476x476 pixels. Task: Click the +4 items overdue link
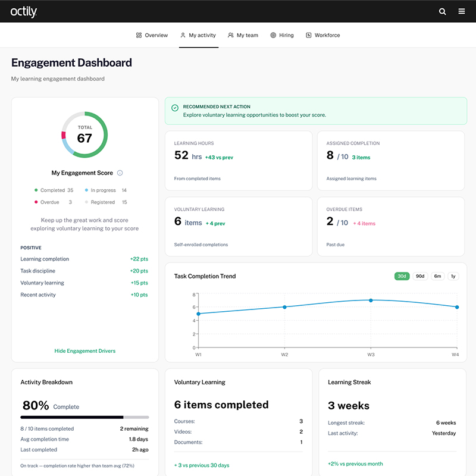(364, 223)
